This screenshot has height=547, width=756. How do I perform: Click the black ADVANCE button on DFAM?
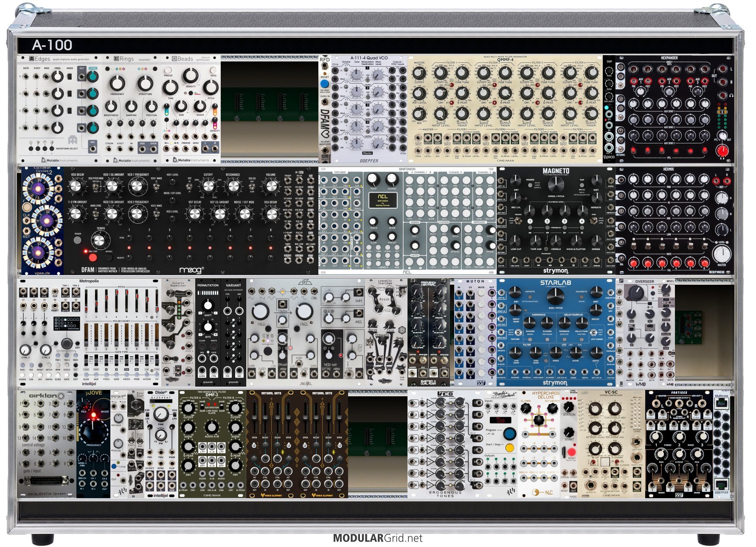pyautogui.click(x=109, y=257)
